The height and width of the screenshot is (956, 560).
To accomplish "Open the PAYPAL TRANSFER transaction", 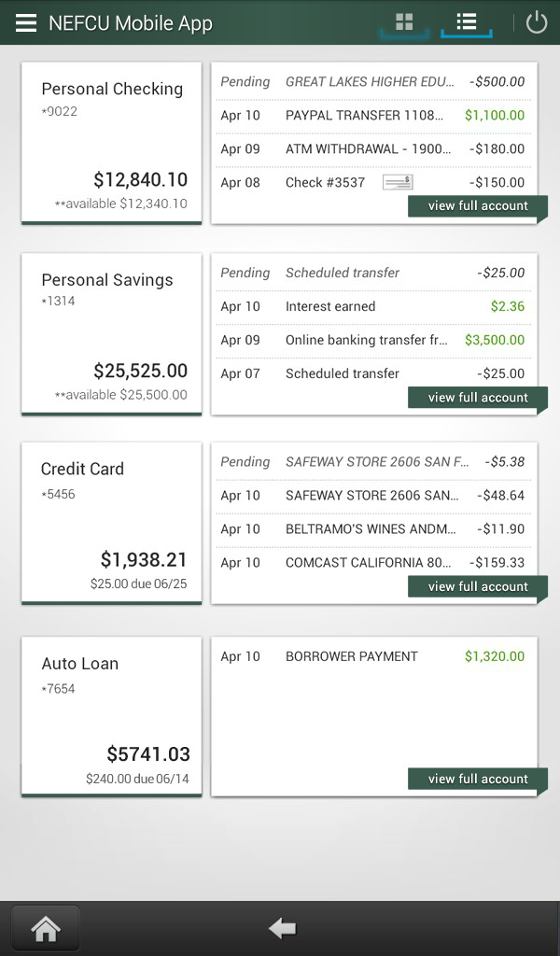I will point(373,115).
